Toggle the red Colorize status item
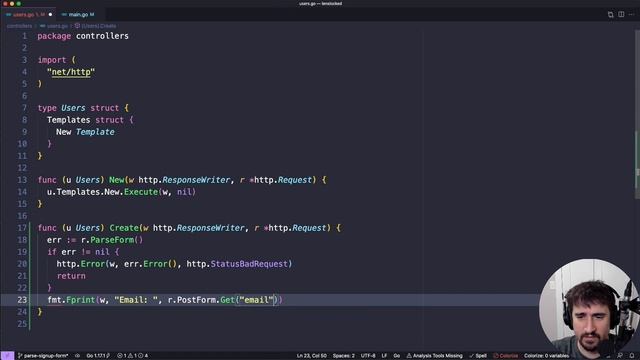Image resolution: width=640 pixels, height=360 pixels. [505, 356]
